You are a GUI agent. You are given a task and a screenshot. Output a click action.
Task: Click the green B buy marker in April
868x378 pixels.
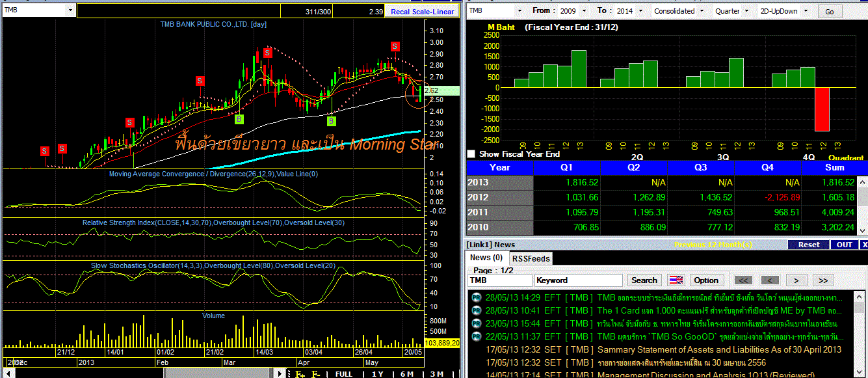point(331,120)
